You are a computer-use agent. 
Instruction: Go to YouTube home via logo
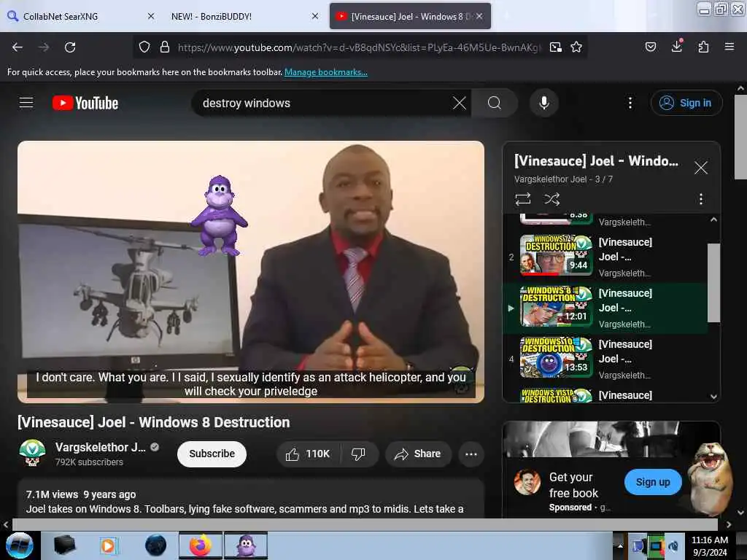[85, 103]
